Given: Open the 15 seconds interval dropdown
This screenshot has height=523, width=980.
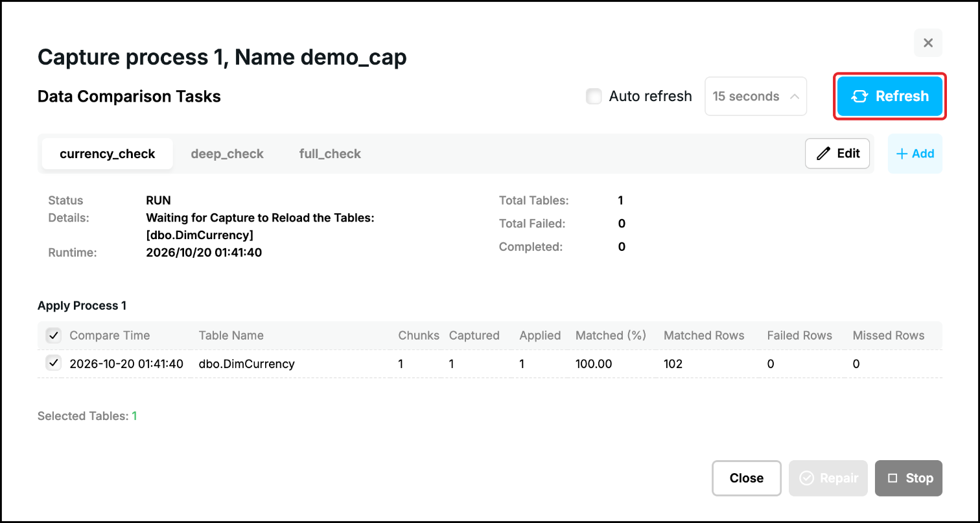Looking at the screenshot, I should [x=755, y=97].
